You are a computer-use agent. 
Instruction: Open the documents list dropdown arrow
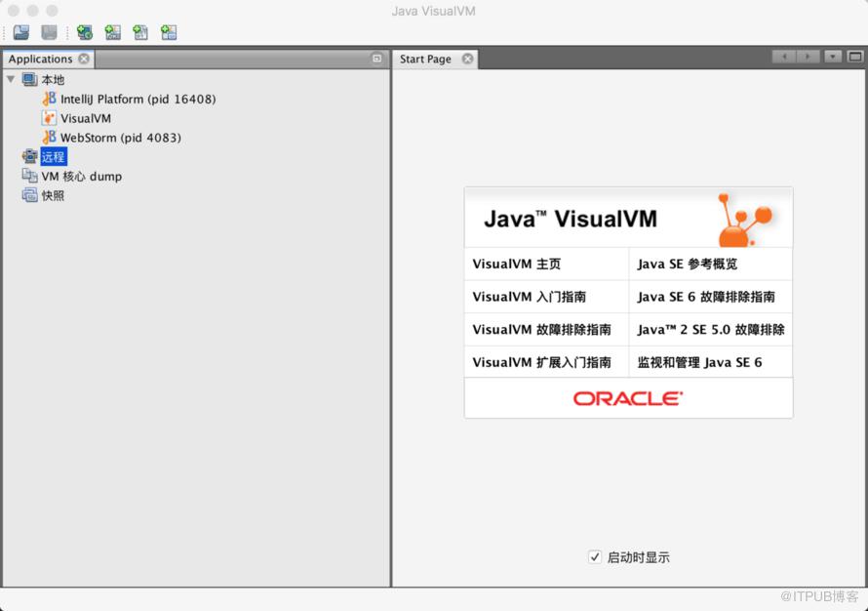pos(833,57)
